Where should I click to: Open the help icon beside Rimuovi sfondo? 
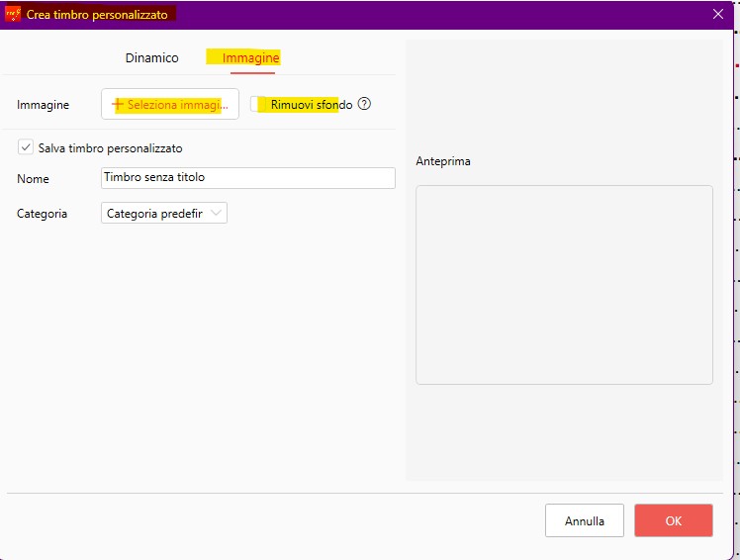(x=364, y=105)
